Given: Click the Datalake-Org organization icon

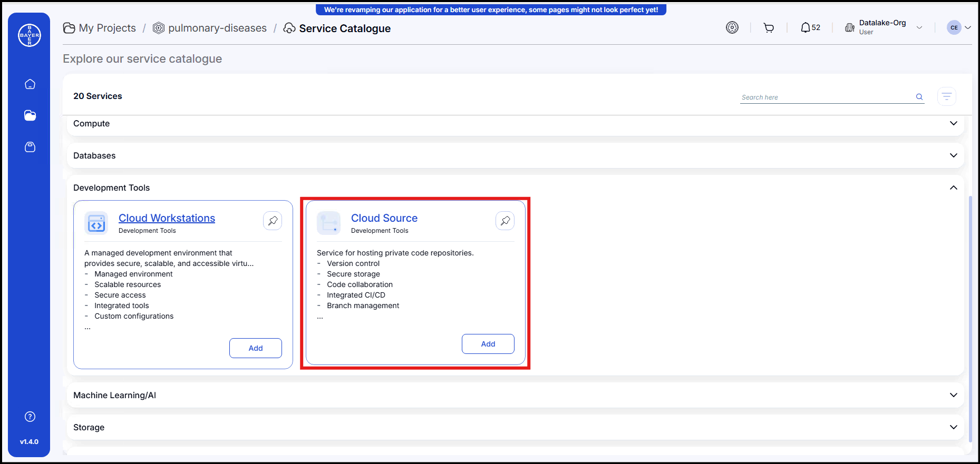Looking at the screenshot, I should pyautogui.click(x=850, y=27).
